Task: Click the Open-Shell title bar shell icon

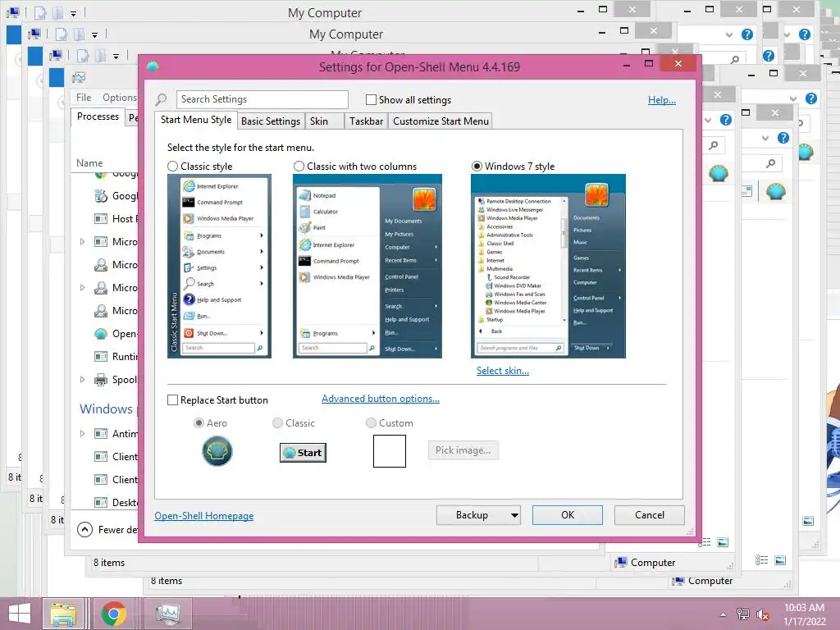Action: 153,67
